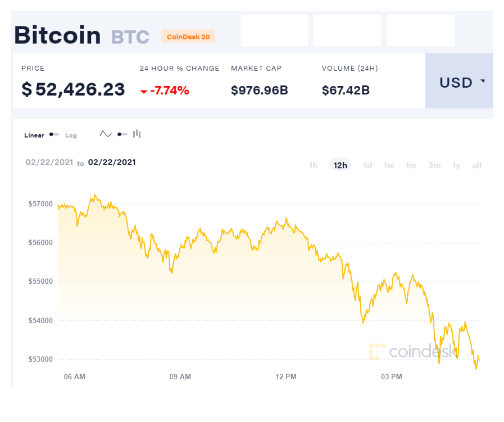Viewport: 504px width, 422px height.
Task: Select the 1y time range
Action: click(456, 165)
